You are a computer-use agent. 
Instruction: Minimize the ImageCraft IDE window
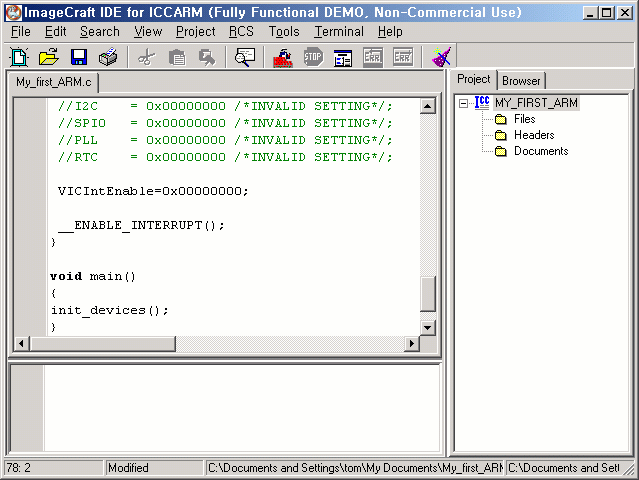click(x=590, y=13)
